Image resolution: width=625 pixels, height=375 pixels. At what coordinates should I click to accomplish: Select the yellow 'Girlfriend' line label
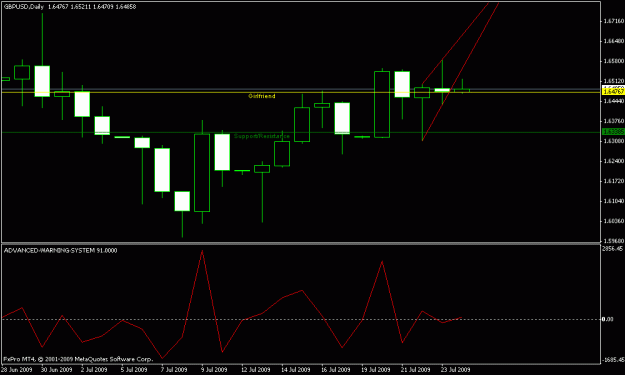coord(261,96)
